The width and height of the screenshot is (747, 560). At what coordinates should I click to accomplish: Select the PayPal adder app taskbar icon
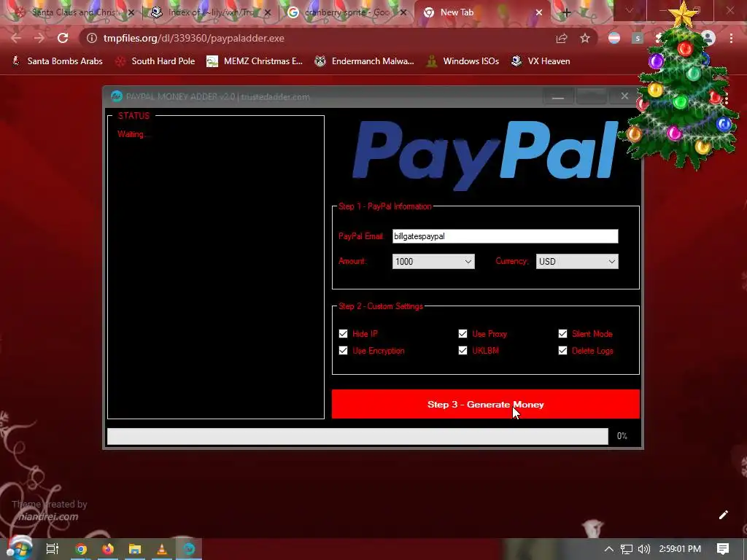click(189, 549)
